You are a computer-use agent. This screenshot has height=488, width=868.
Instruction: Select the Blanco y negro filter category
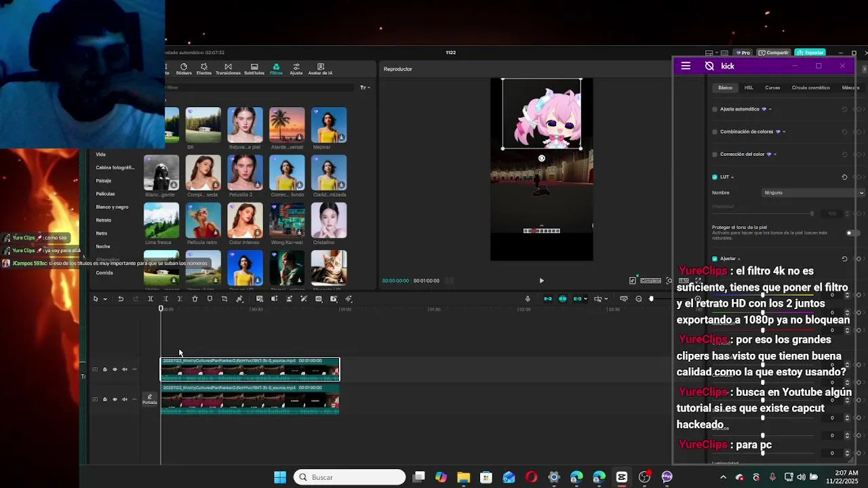pos(112,207)
